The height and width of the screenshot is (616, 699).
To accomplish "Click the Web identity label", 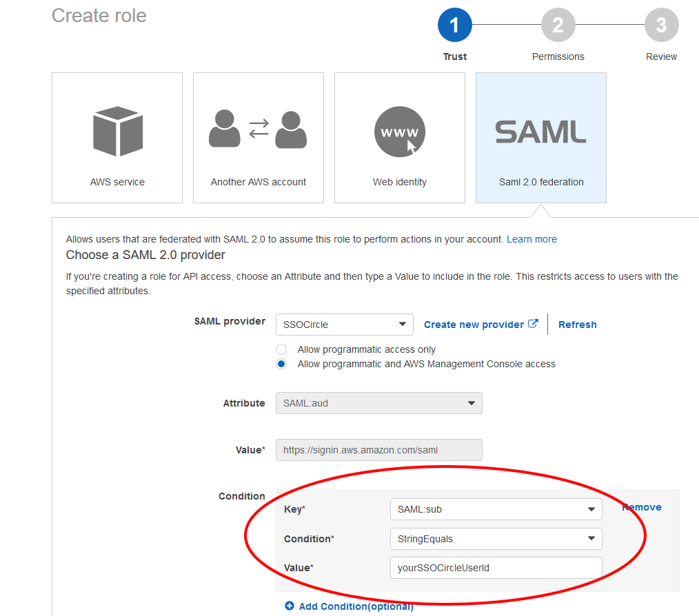I will click(399, 182).
